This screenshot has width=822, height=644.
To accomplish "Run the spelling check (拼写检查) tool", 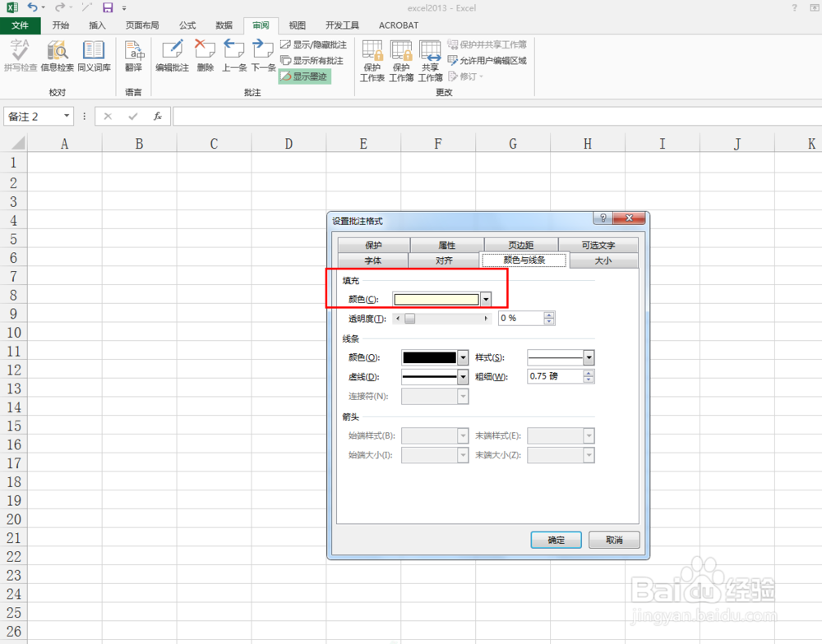I will coord(21,56).
